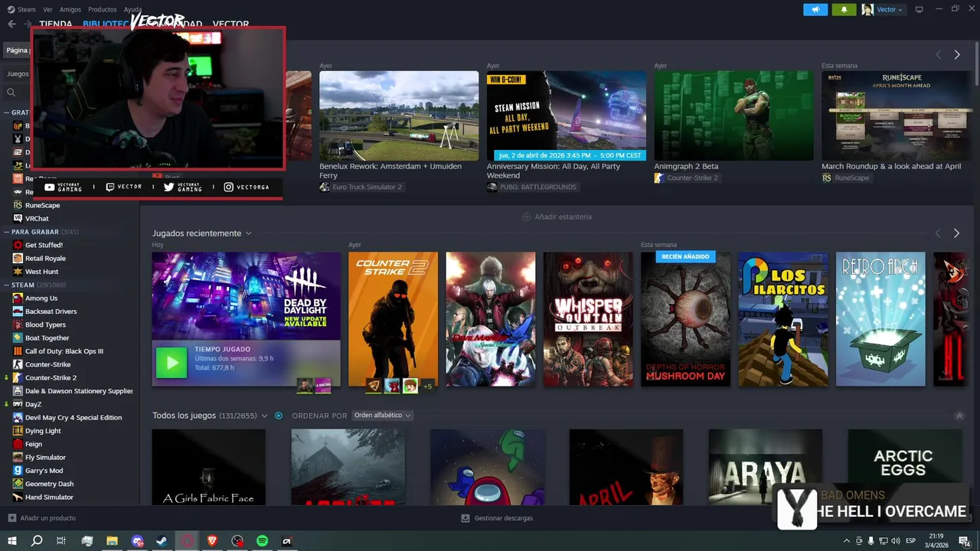Open File Explorer from the taskbar

click(x=112, y=540)
